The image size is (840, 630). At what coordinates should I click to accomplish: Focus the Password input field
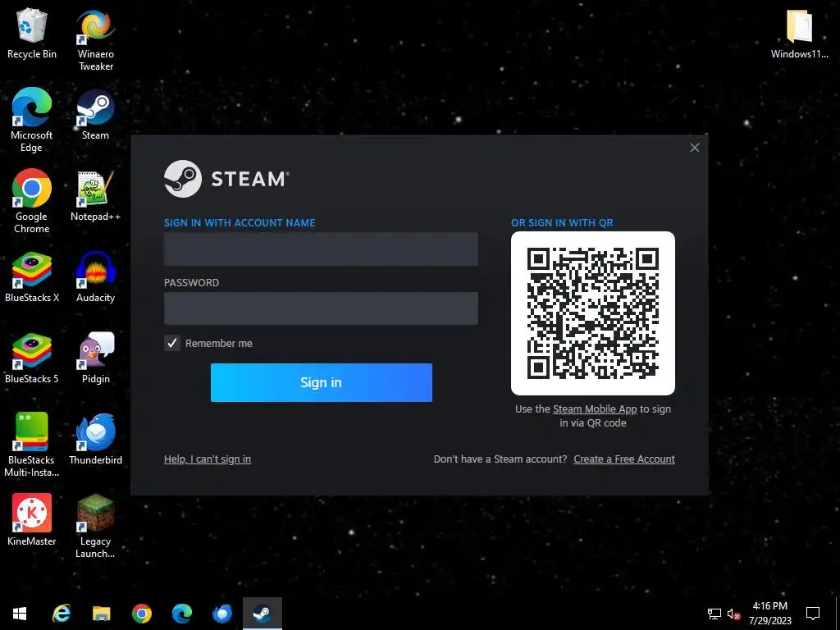point(321,308)
